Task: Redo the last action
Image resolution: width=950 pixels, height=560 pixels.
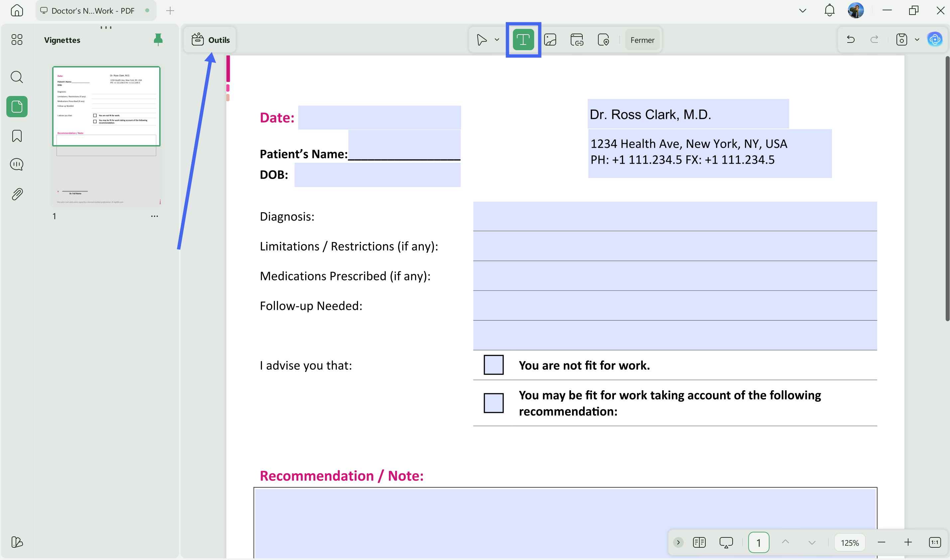Action: coord(874,39)
